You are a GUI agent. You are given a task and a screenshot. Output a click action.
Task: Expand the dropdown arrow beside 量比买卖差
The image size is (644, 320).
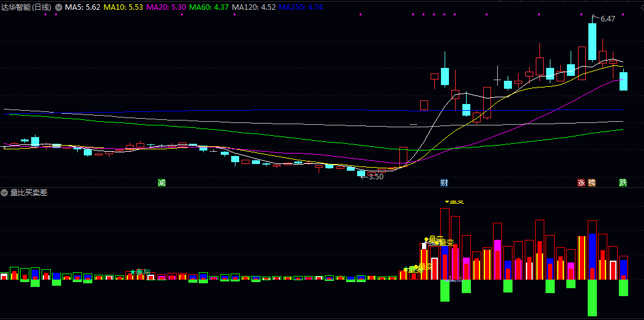[x=4, y=192]
